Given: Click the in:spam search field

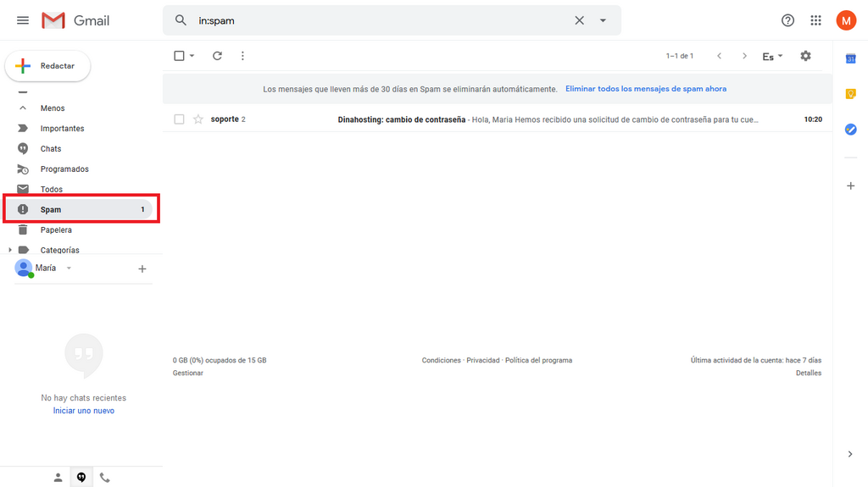Looking at the screenshot, I should (x=382, y=20).
